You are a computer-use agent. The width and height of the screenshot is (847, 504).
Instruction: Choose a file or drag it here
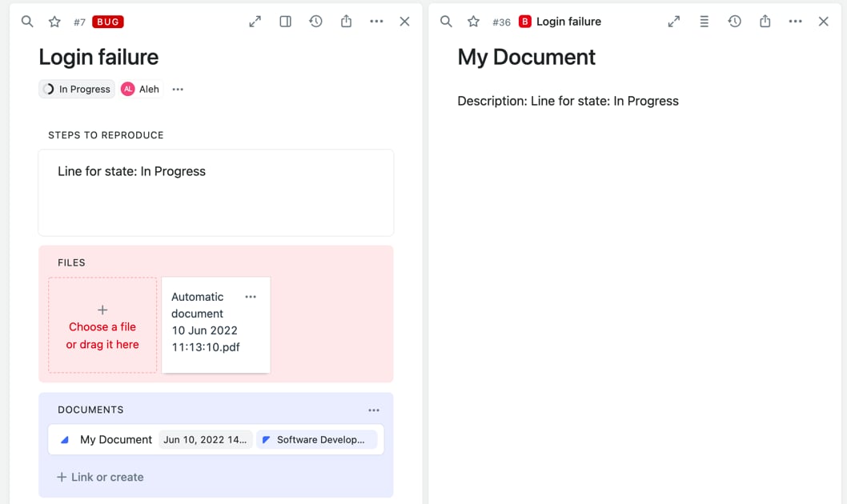(102, 325)
